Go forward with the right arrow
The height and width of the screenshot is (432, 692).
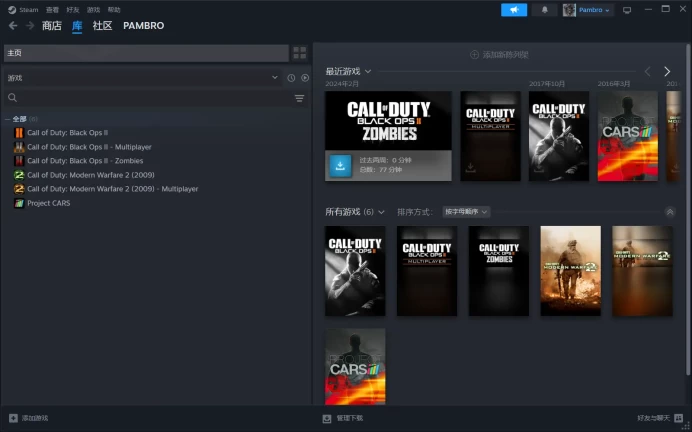[x=30, y=26]
